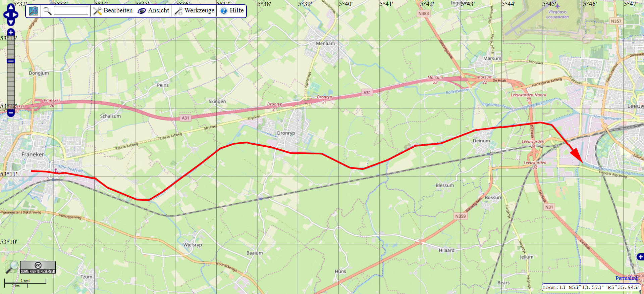Pan the map up with arrow

11,8
